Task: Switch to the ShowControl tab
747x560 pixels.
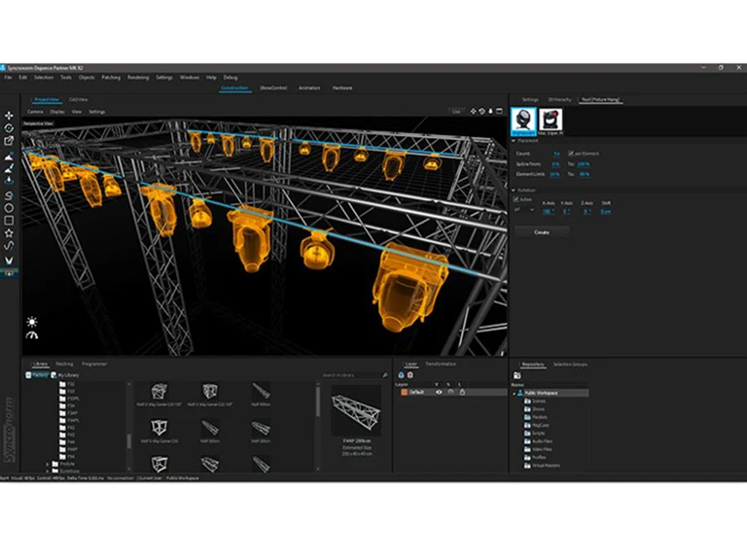Action: point(273,88)
